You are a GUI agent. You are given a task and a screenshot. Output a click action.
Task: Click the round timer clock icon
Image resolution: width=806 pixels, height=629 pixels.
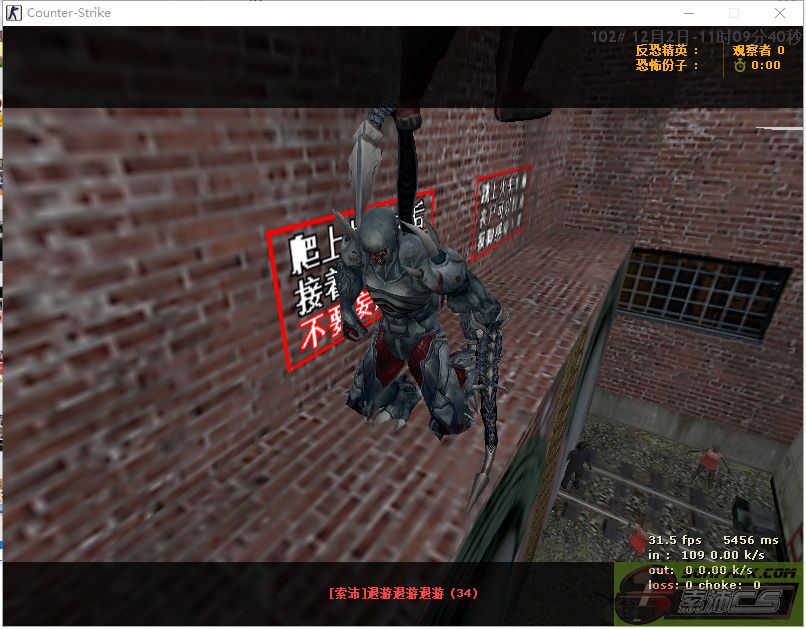pos(739,65)
